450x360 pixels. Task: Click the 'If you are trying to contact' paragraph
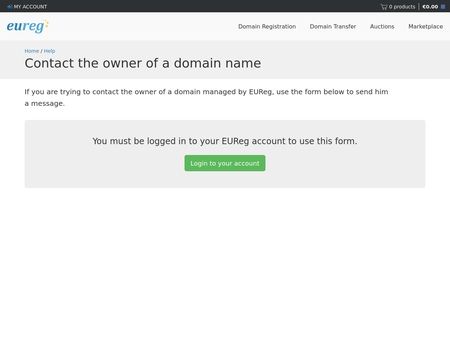pyautogui.click(x=206, y=97)
